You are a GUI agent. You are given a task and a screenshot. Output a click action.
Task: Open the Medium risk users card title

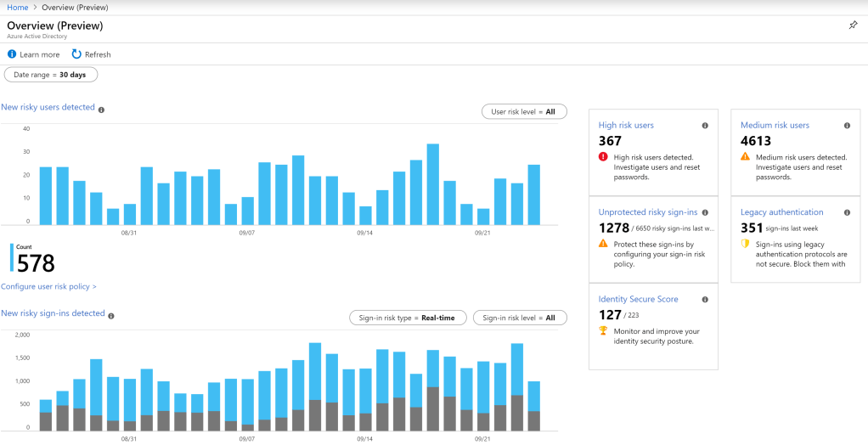[775, 126]
